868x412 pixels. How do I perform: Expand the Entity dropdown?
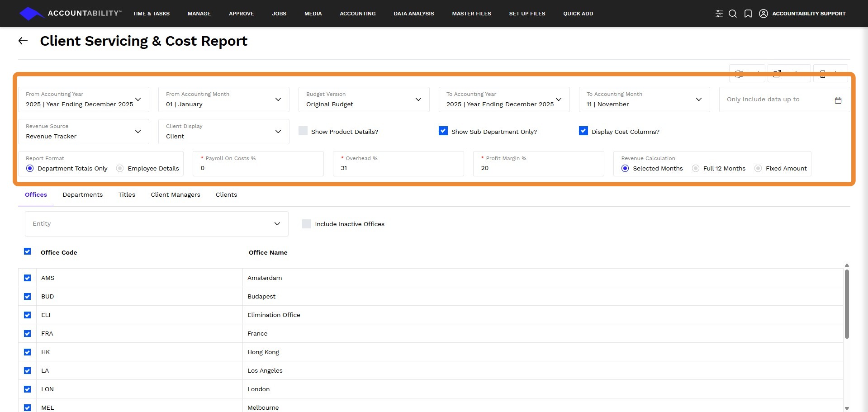277,224
